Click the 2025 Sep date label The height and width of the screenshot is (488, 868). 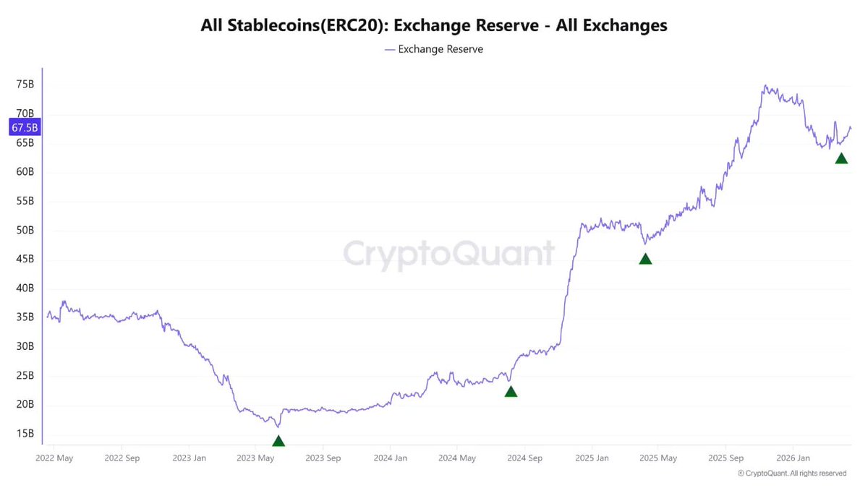pos(726,458)
